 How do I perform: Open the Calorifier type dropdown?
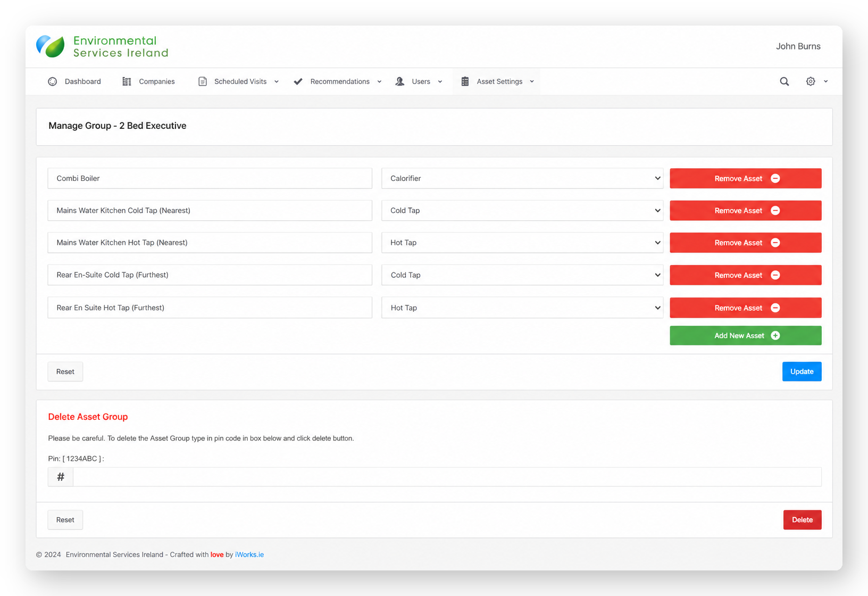pyautogui.click(x=522, y=178)
